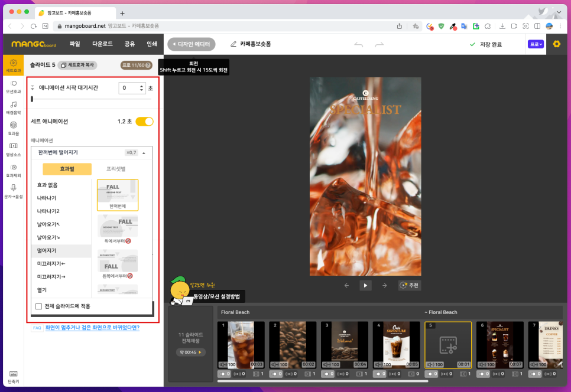Click the orange settings gear icon
This screenshot has height=392, width=571.
pos(556,44)
